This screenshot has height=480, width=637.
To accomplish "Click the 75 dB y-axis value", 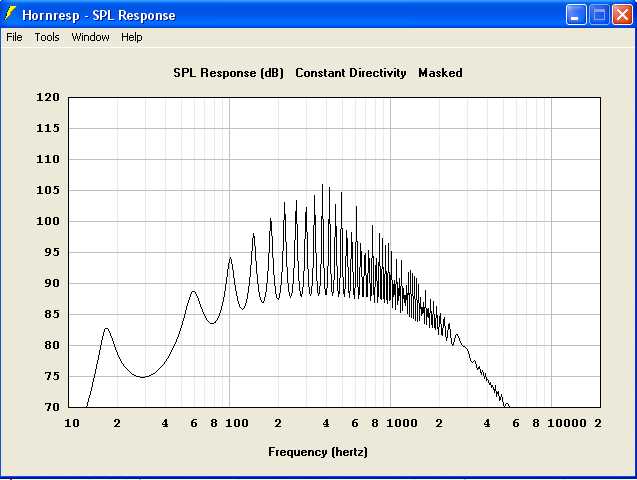I will tap(52, 376).
